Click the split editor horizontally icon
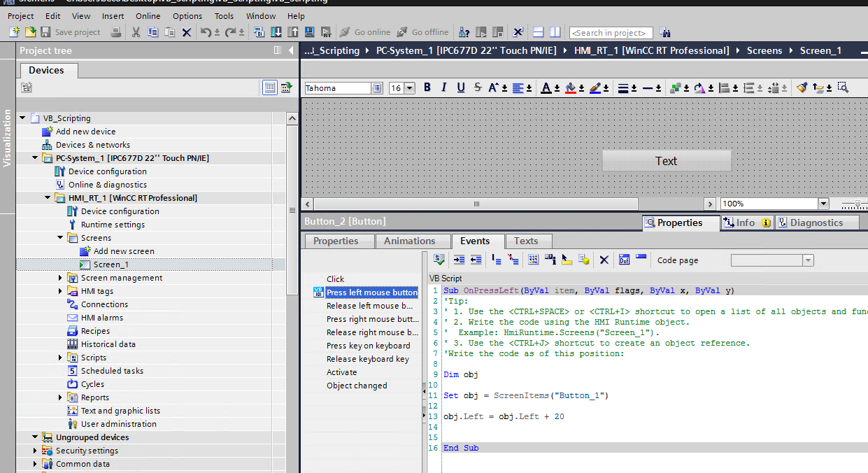Image resolution: width=868 pixels, height=473 pixels. [x=538, y=32]
